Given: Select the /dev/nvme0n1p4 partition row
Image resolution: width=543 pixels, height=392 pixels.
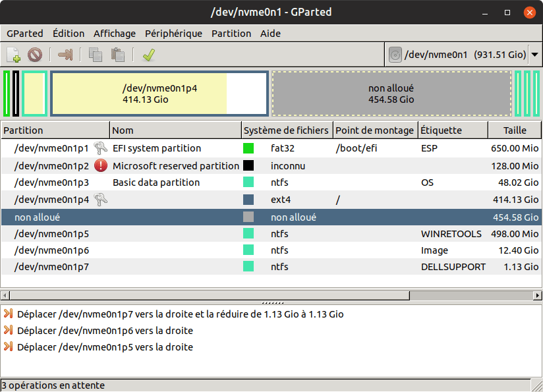Looking at the screenshot, I should tap(271, 200).
